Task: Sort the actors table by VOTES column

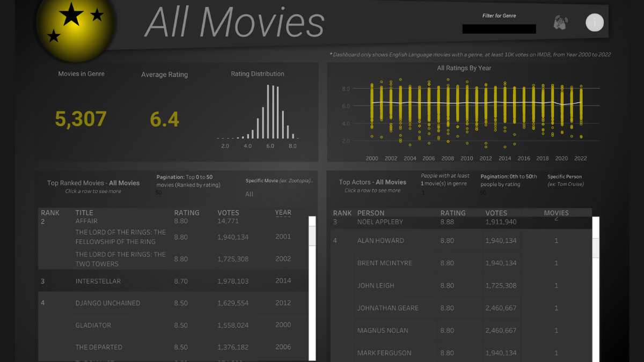Action: pos(496,212)
